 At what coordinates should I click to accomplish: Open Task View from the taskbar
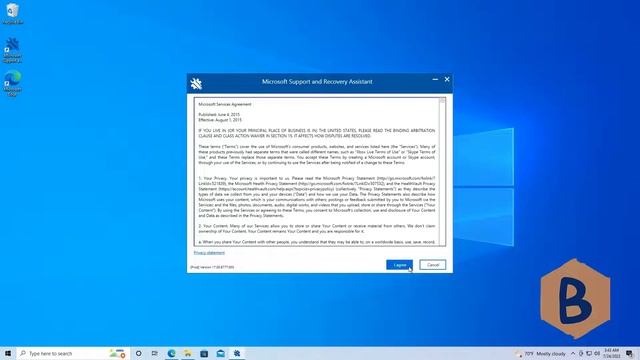(x=155, y=353)
